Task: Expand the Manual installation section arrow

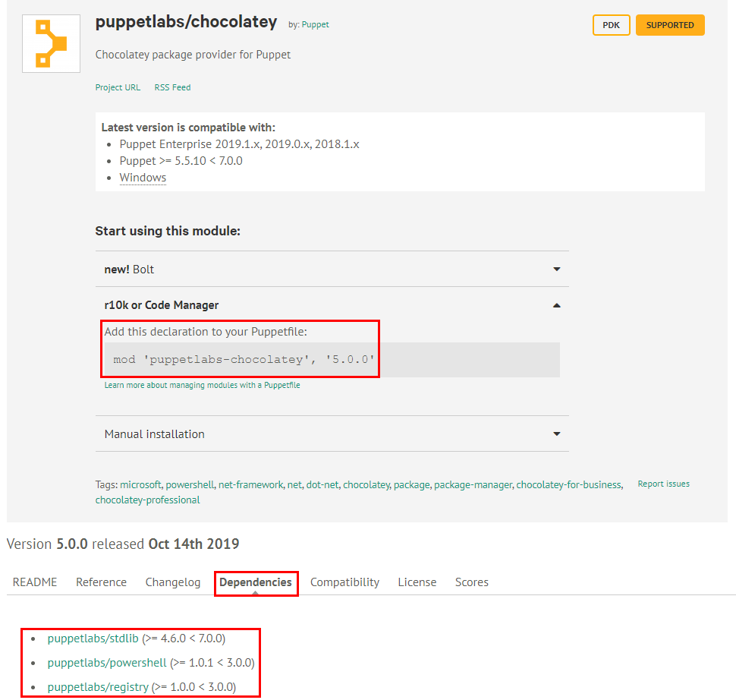Action: click(557, 434)
